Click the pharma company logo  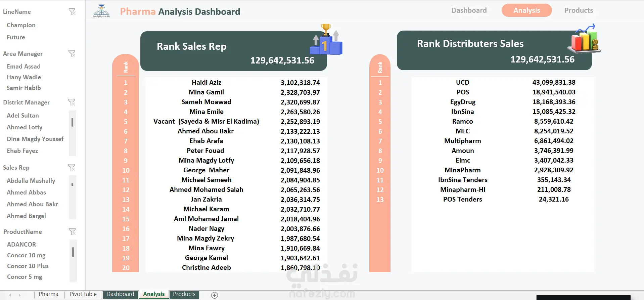101,11
